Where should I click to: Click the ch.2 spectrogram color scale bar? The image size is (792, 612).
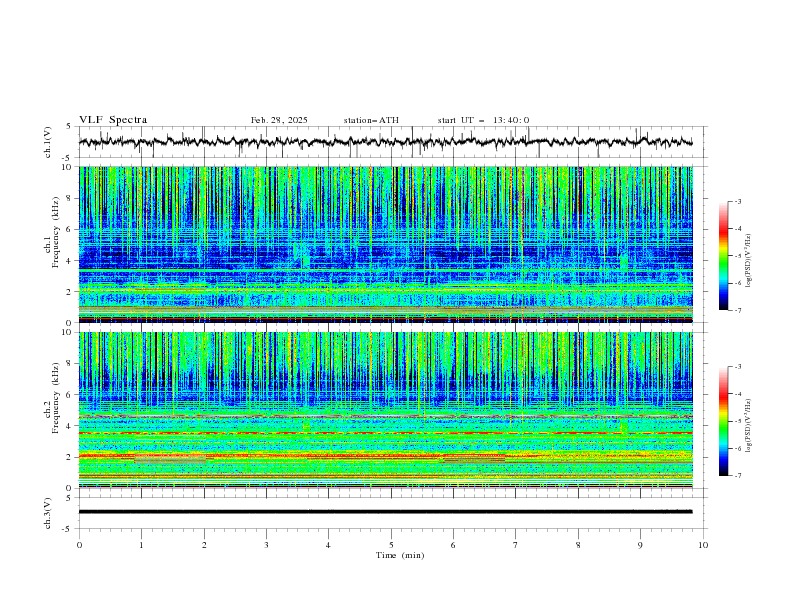point(723,421)
